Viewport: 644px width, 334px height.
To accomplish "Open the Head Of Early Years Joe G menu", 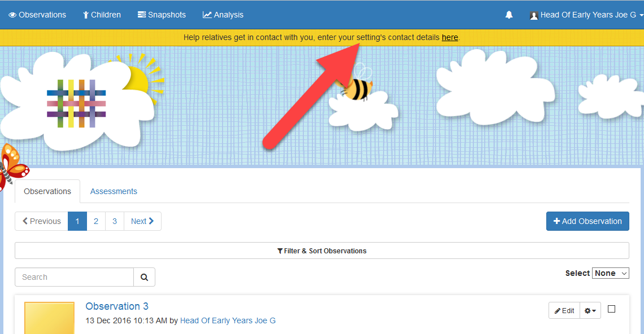I will (586, 15).
